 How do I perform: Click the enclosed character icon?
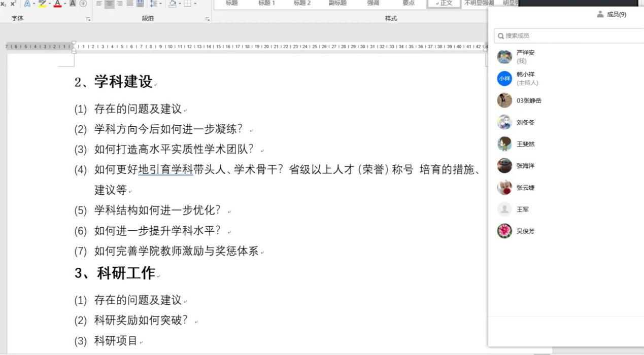tap(83, 4)
